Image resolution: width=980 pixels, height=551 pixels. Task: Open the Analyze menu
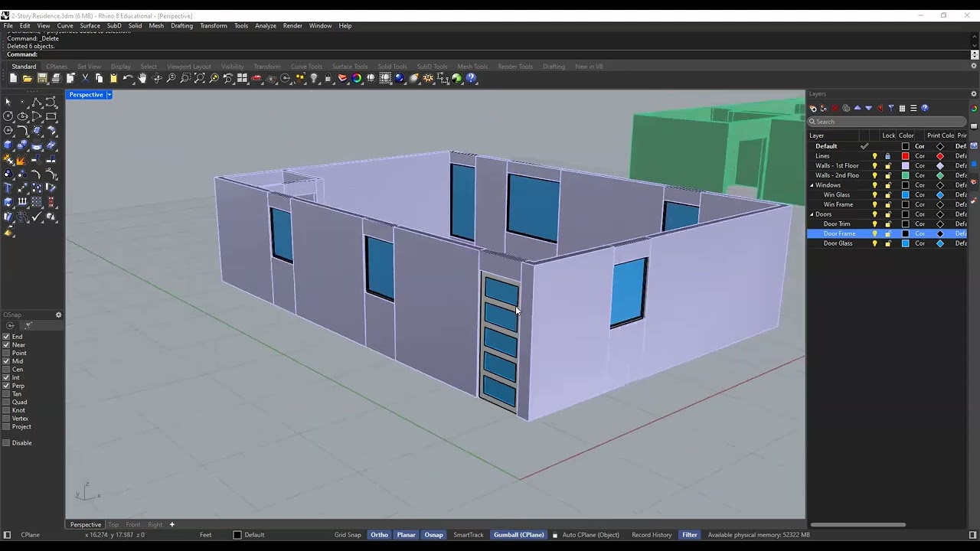pyautogui.click(x=266, y=26)
